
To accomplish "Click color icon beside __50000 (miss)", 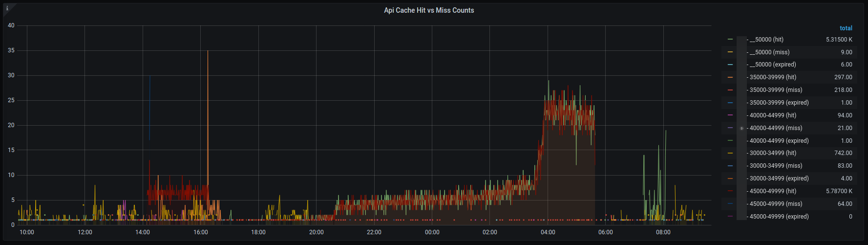I will [x=730, y=52].
